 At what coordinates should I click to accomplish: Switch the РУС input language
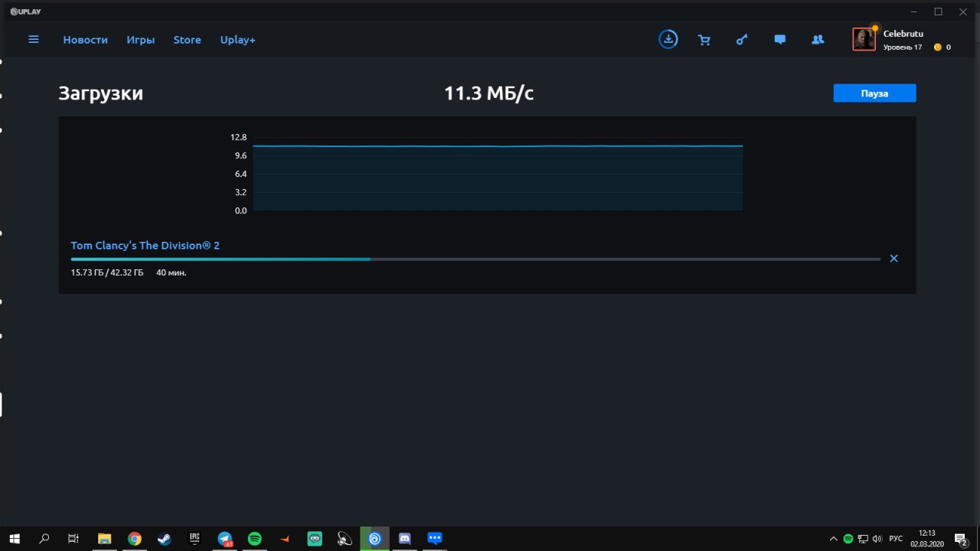[x=896, y=539]
